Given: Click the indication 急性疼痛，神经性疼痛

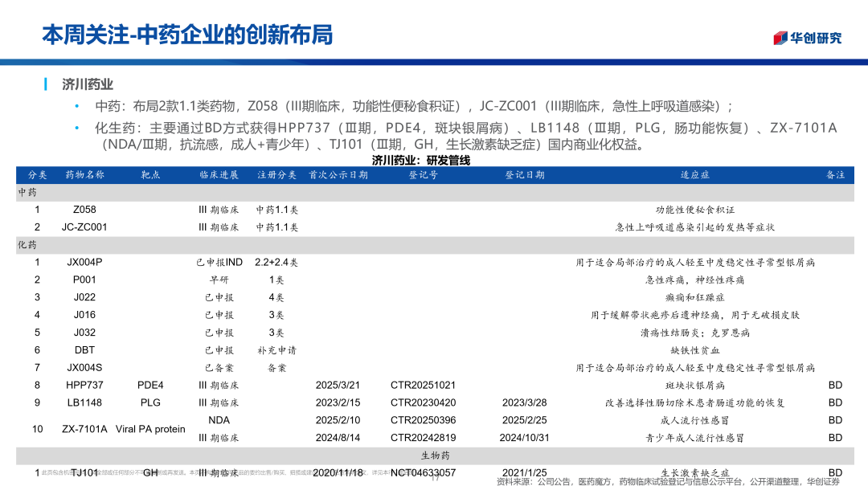Looking at the screenshot, I should 694,280.
